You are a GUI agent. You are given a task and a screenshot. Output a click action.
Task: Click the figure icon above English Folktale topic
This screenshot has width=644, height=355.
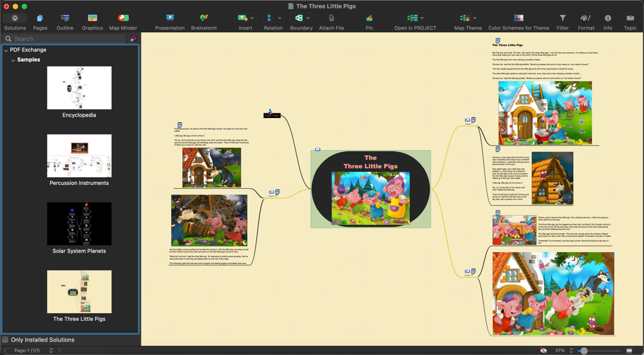tap(270, 111)
